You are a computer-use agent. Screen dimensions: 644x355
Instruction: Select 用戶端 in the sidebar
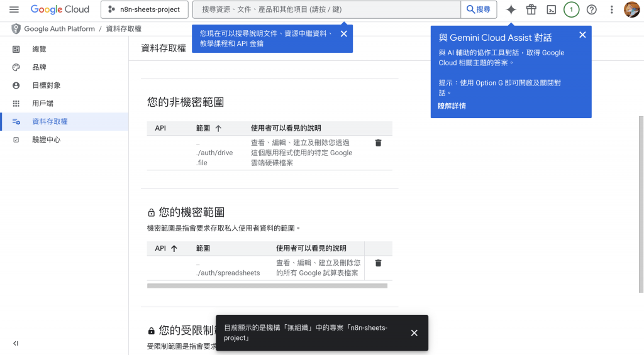point(64,104)
